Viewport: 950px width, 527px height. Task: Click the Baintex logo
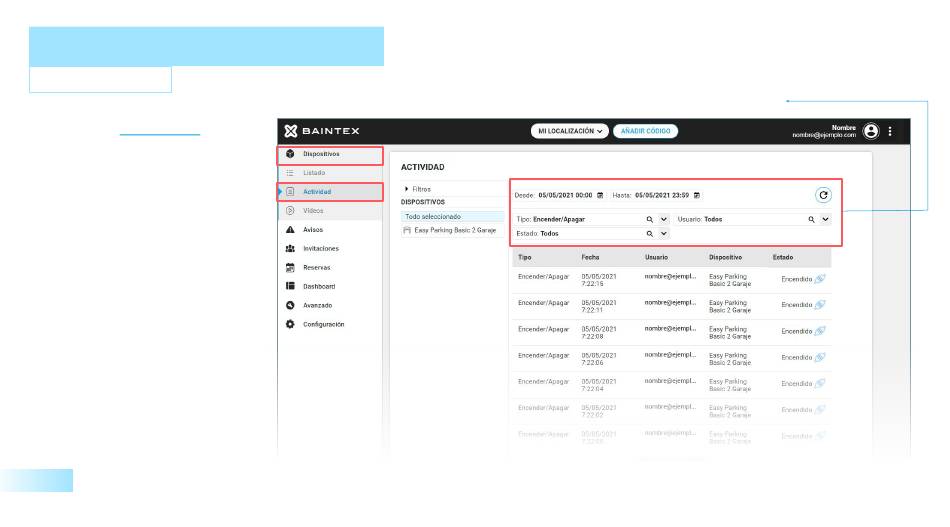(x=322, y=131)
